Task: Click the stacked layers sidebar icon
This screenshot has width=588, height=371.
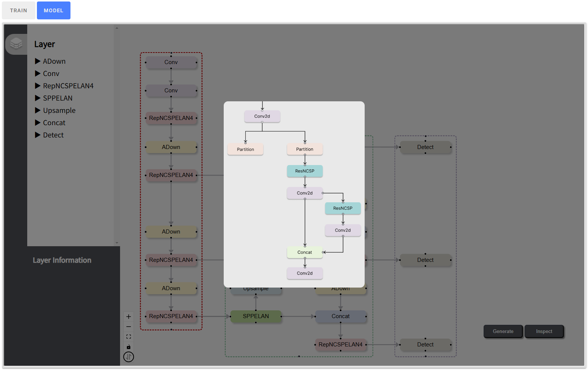Action: 16,44
